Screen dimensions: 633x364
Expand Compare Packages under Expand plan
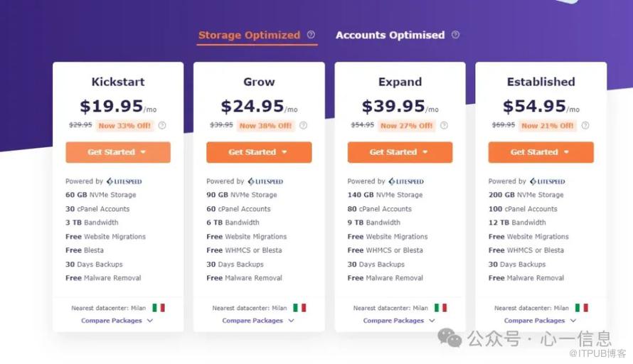[x=399, y=321]
